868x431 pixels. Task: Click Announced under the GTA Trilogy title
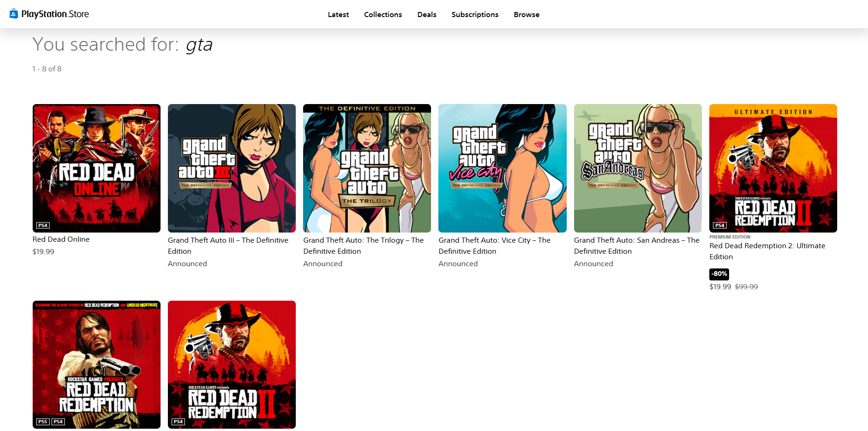323,264
